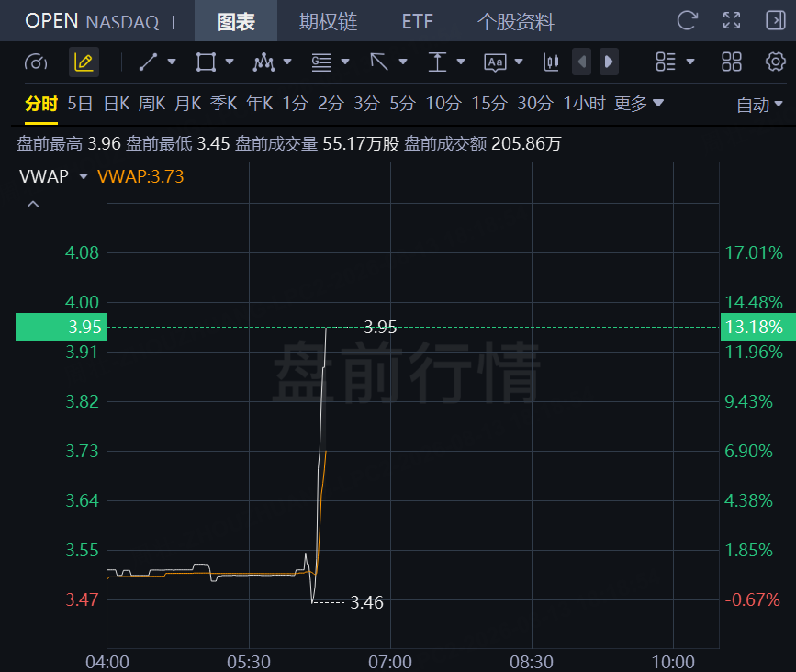Image resolution: width=796 pixels, height=672 pixels.
Task: Select the 5日 timeframe
Action: coord(80,104)
